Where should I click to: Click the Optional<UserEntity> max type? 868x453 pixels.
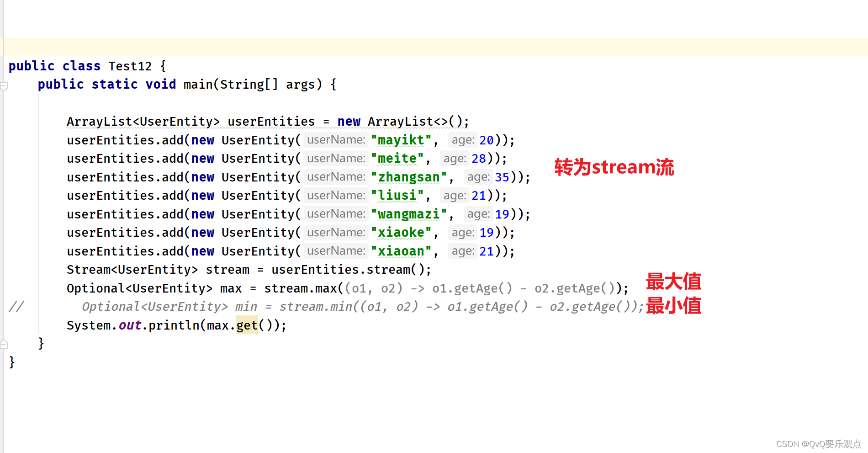139,288
